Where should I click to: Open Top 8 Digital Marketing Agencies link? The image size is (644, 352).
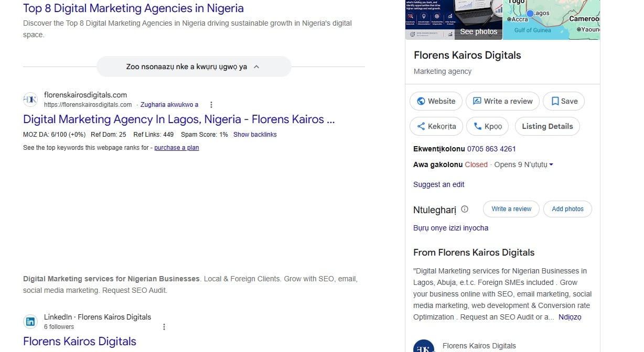click(x=133, y=8)
